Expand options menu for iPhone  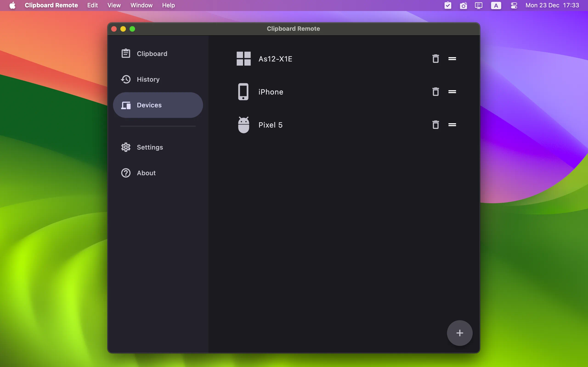click(452, 92)
